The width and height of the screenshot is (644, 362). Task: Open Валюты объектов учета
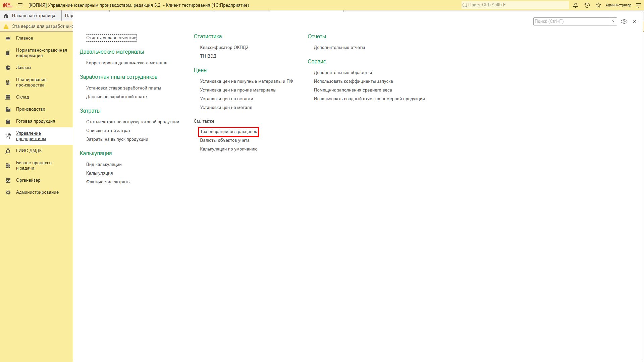pyautogui.click(x=225, y=140)
